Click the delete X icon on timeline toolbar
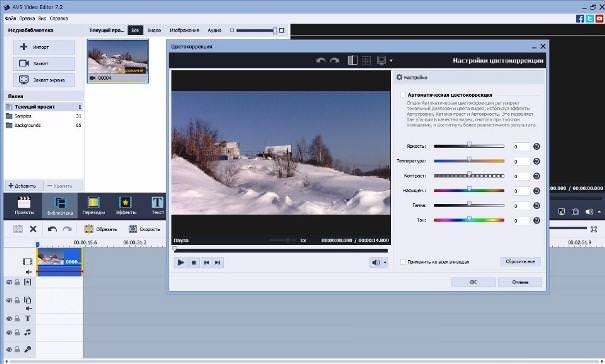 point(33,229)
